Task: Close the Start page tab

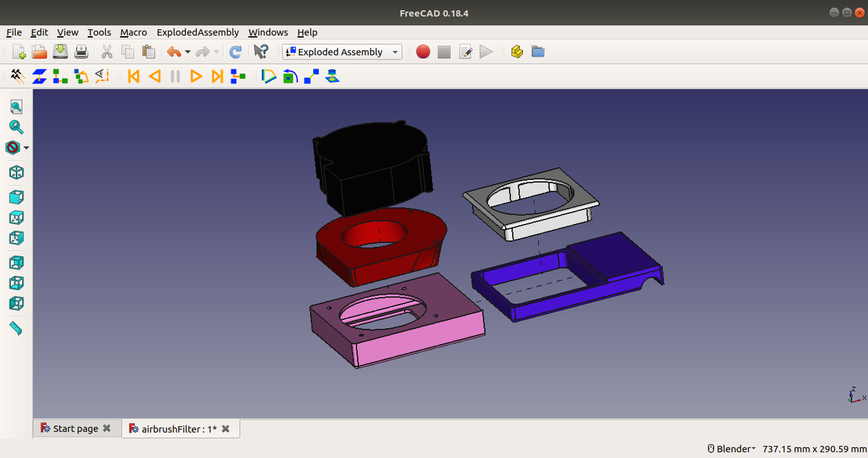Action: (107, 429)
